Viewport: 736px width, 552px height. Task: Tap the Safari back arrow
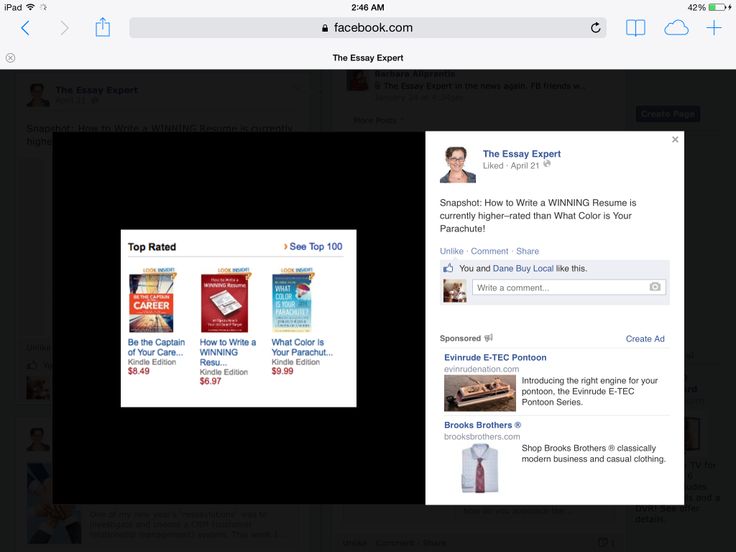click(x=25, y=28)
